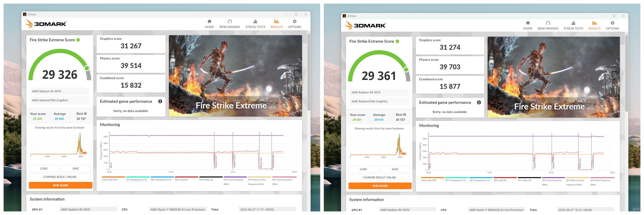
Task: Click average score 29 610 in right window
Action: 379,120
